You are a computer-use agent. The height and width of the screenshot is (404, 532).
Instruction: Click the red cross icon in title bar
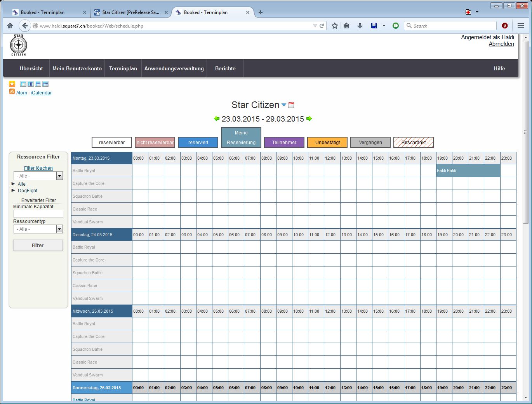(468, 12)
